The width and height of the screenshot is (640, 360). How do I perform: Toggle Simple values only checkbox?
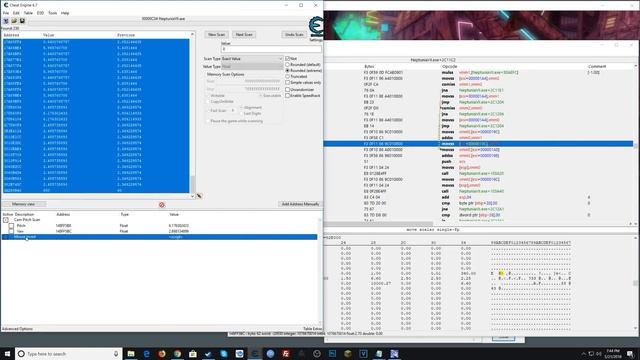pyautogui.click(x=288, y=82)
